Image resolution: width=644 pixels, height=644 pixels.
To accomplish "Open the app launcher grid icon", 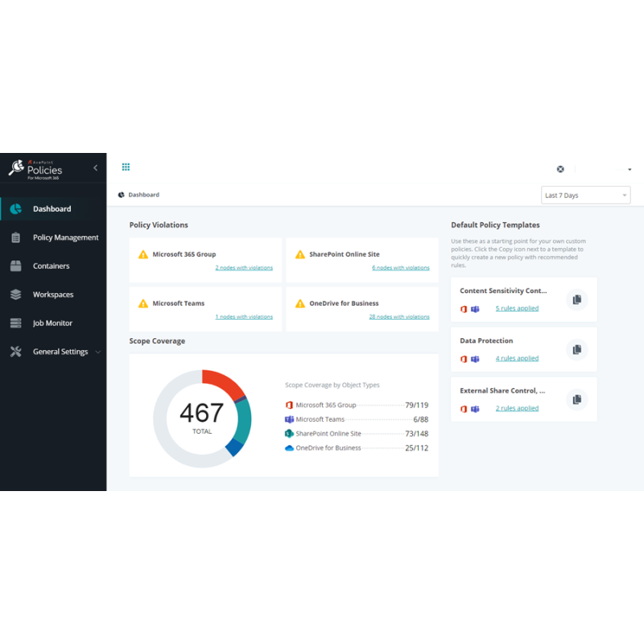I will pos(126,167).
